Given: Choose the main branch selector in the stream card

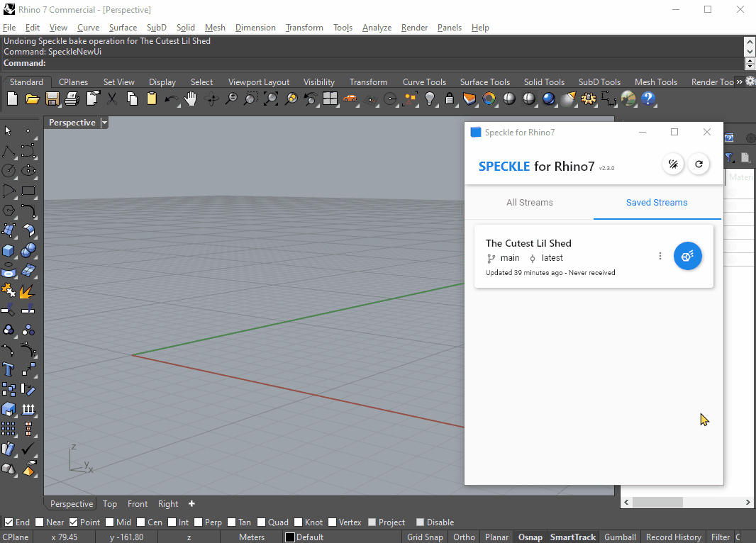Looking at the screenshot, I should pos(504,258).
